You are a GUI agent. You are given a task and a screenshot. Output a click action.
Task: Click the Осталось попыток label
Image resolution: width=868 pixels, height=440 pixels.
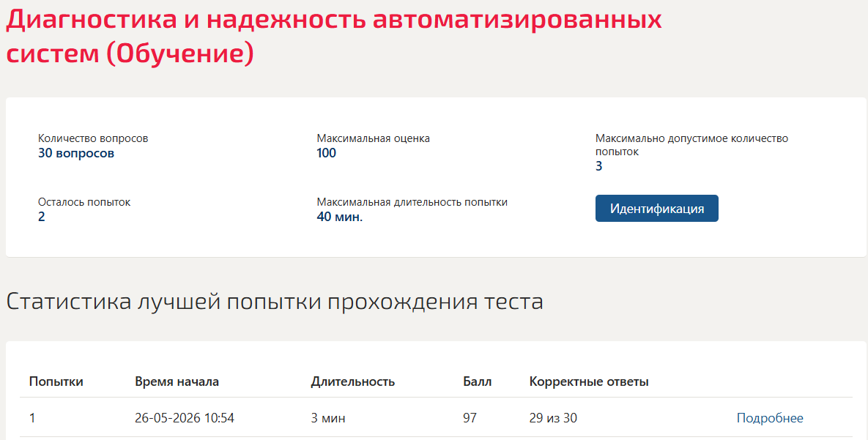(x=84, y=202)
